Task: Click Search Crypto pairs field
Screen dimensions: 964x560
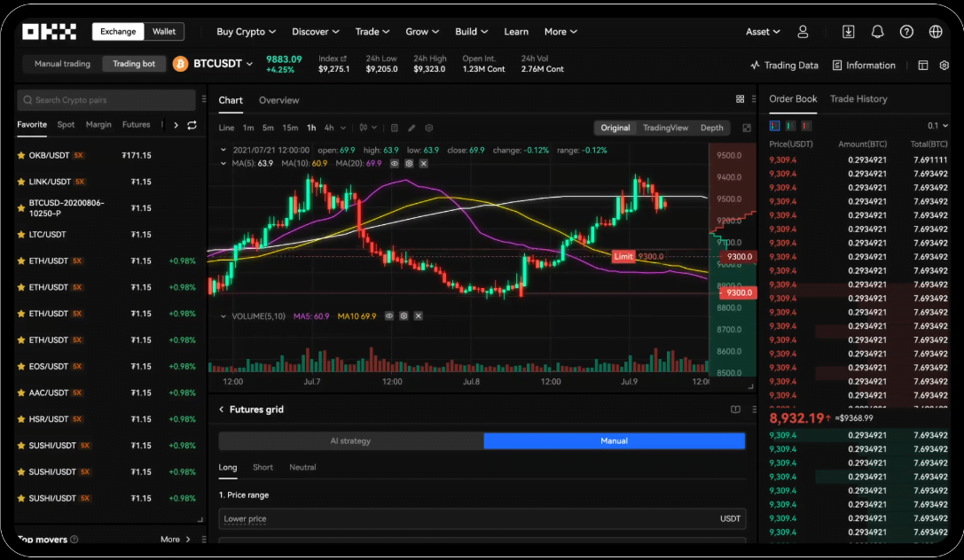Action: click(x=106, y=100)
